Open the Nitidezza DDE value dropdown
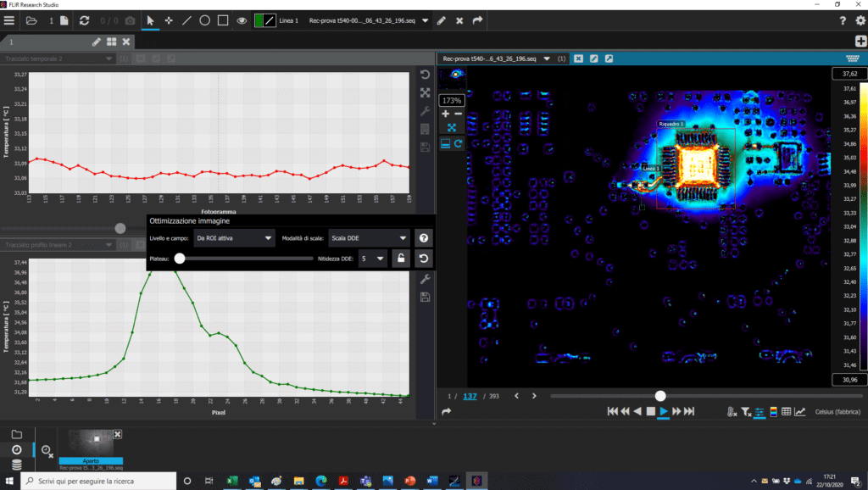This screenshot has width=868, height=490. click(373, 259)
